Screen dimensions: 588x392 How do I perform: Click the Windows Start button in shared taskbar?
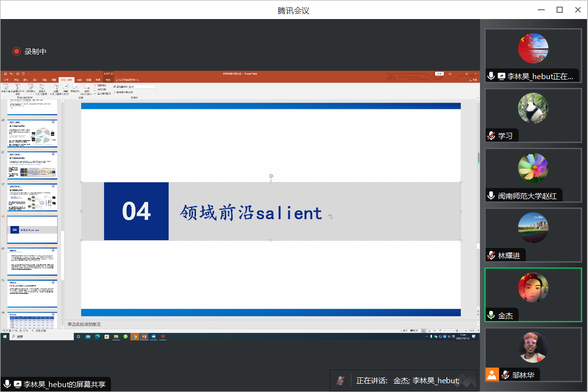(x=4, y=336)
